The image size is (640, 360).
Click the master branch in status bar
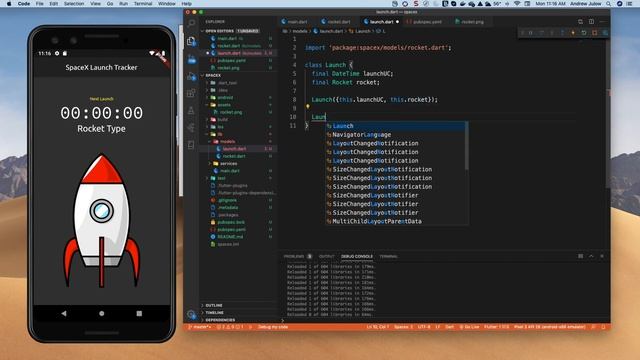tap(200, 327)
